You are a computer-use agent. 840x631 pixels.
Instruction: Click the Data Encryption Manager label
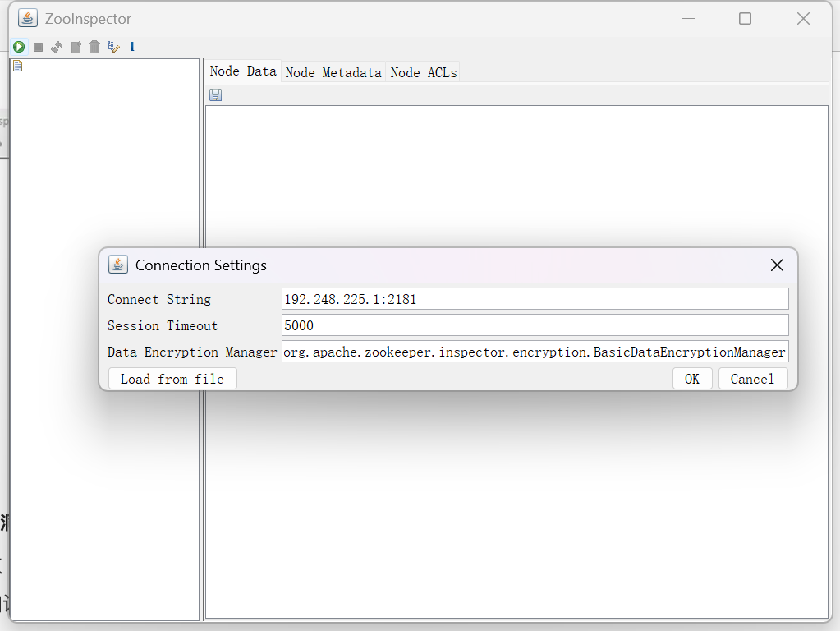click(x=192, y=352)
